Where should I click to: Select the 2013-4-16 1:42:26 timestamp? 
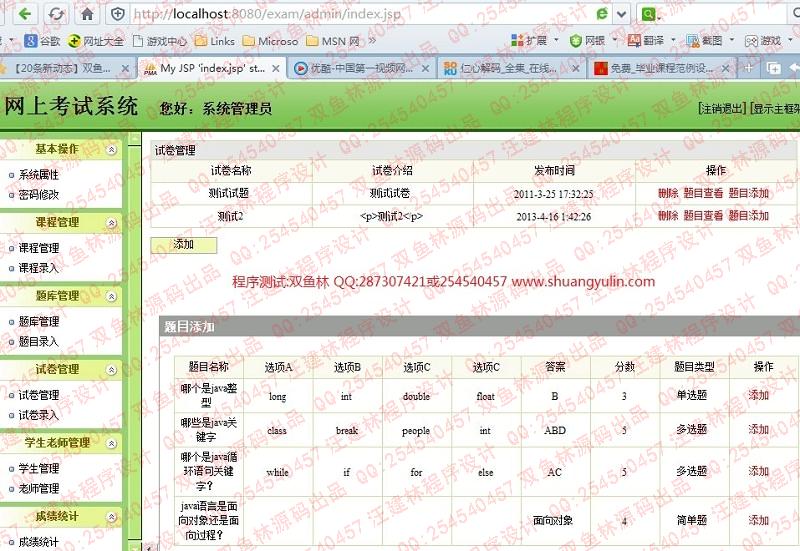pos(554,217)
